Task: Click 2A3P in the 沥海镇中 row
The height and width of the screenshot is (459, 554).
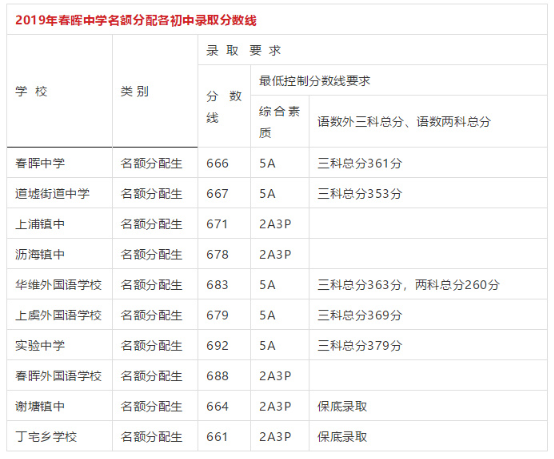Action: pyautogui.click(x=275, y=254)
